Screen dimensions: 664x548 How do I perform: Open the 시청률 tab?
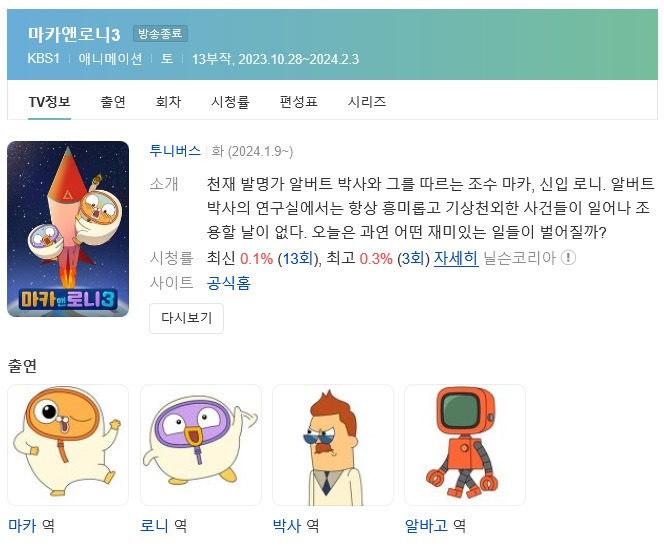coord(230,102)
